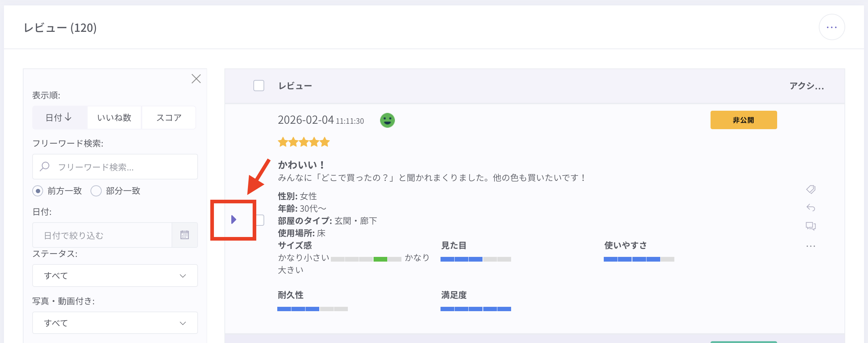Screen dimensions: 868x343
Task: Open the 写真・動画付き dropdown
Action: point(115,323)
